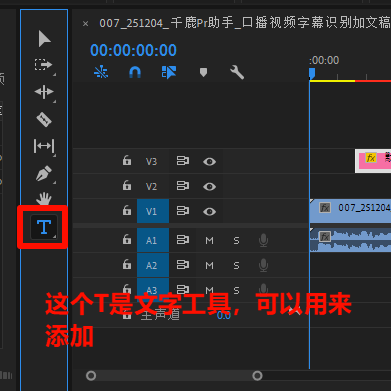
Task: Select the Hand tool
Action: (44, 198)
